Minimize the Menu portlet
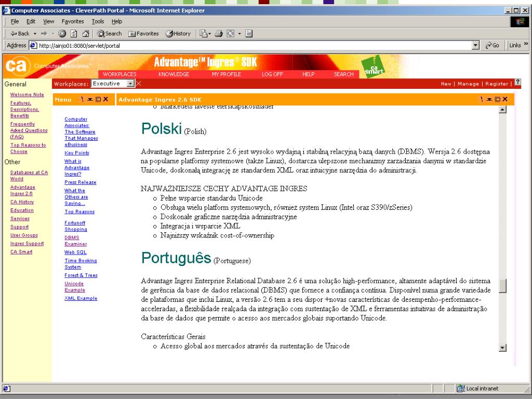This screenshot has width=532, height=399. (90, 99)
